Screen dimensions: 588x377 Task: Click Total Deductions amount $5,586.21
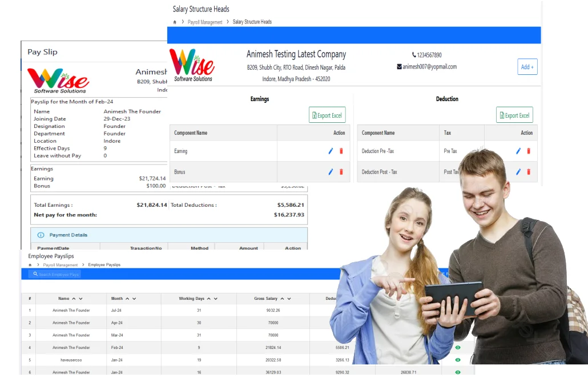coord(291,205)
